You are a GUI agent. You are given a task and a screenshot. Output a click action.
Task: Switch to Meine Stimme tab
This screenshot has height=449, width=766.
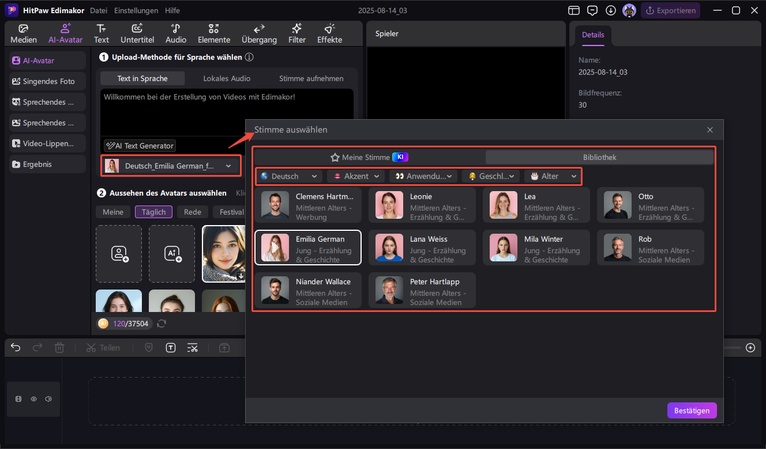(x=369, y=157)
